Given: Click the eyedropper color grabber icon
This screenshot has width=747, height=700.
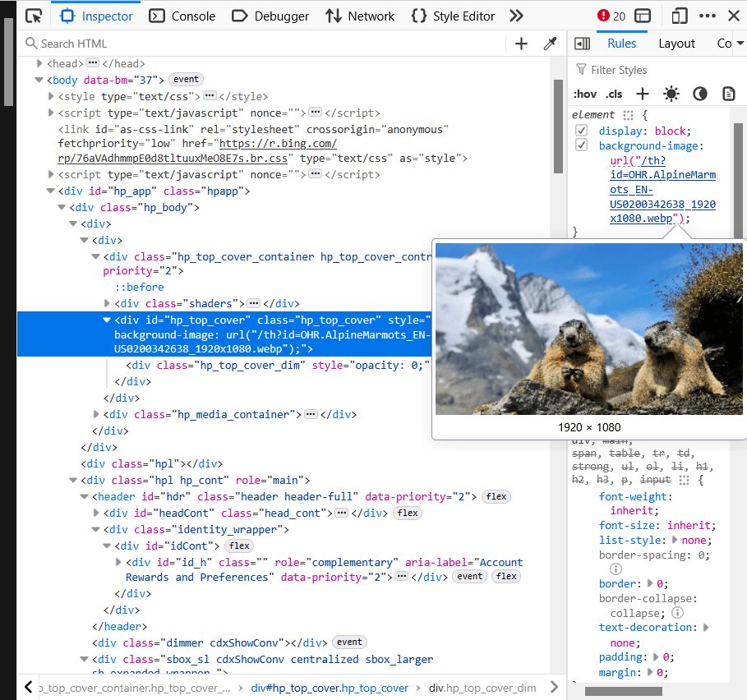Looking at the screenshot, I should pos(551,44).
